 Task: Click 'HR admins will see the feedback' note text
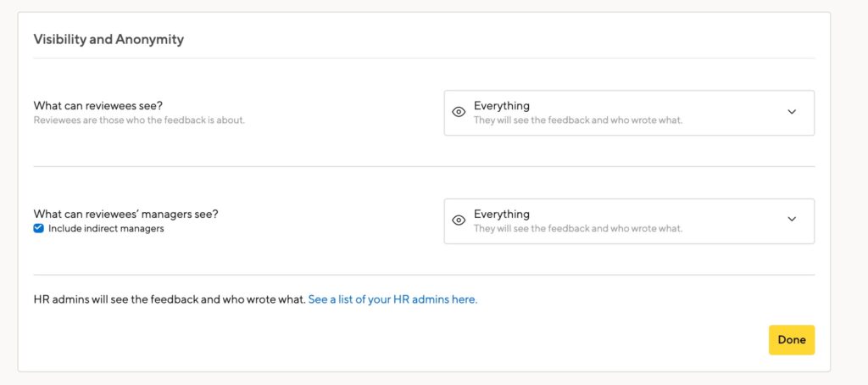pyautogui.click(x=170, y=299)
